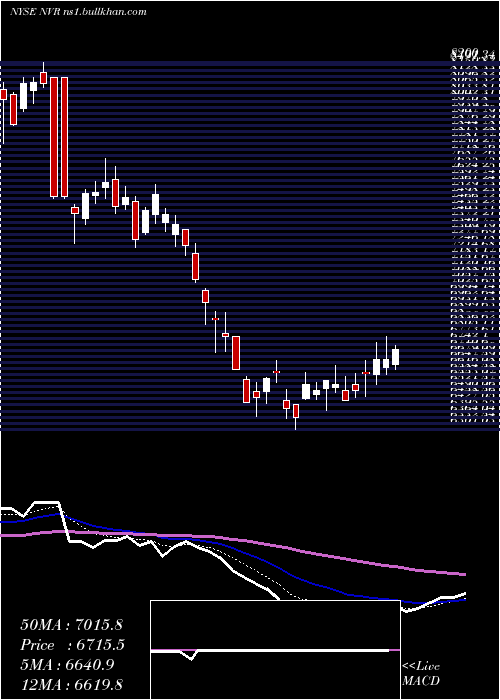Select the "5MA : 6640.9" readout
Viewport: 500px width, 700px height.
coord(67,665)
